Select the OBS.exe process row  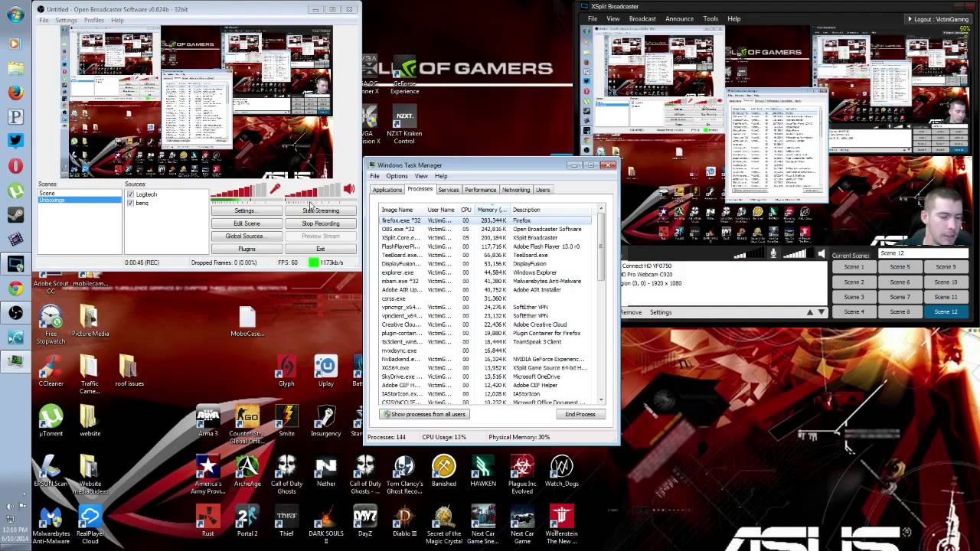click(x=486, y=229)
